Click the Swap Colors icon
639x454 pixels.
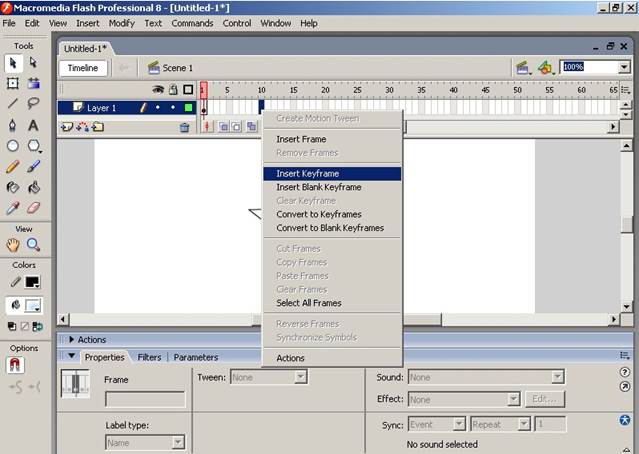click(37, 326)
